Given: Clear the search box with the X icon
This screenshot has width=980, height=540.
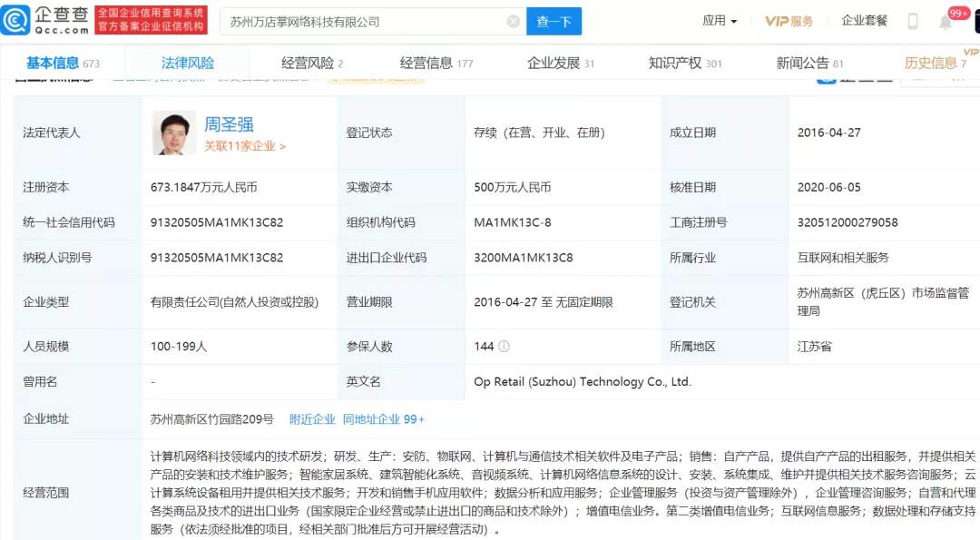Looking at the screenshot, I should coord(513,21).
